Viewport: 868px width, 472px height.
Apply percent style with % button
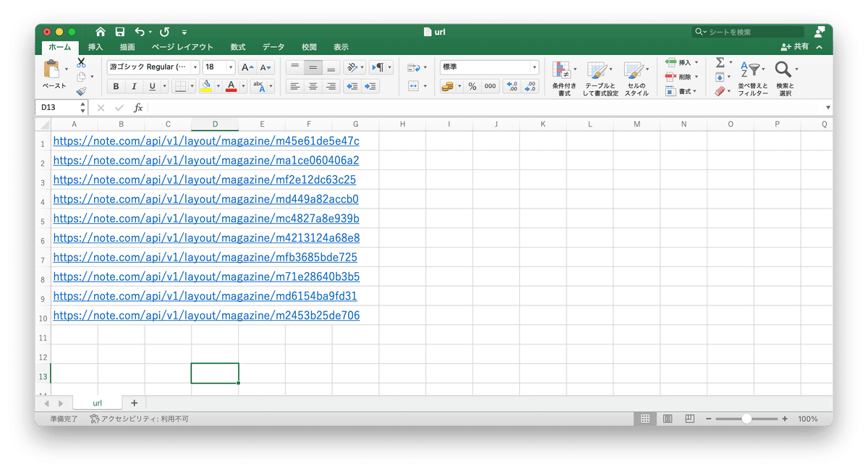click(x=472, y=86)
